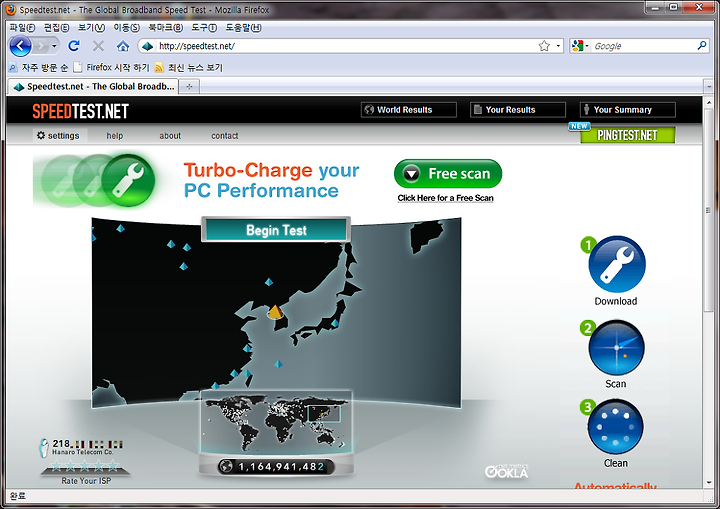This screenshot has height=509, width=720.
Task: Click the blue wrench Download icon
Action: pos(617,265)
